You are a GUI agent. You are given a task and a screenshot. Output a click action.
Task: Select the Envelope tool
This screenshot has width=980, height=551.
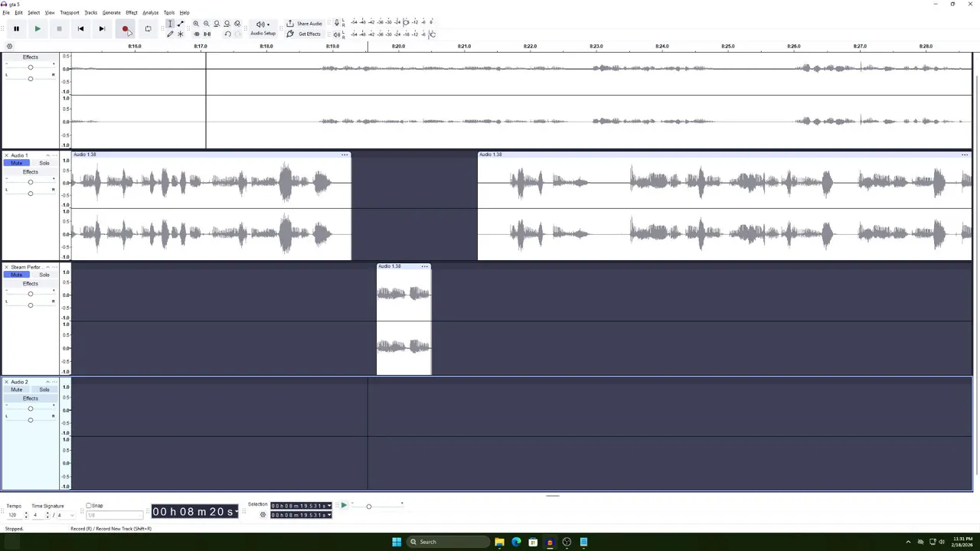point(181,24)
